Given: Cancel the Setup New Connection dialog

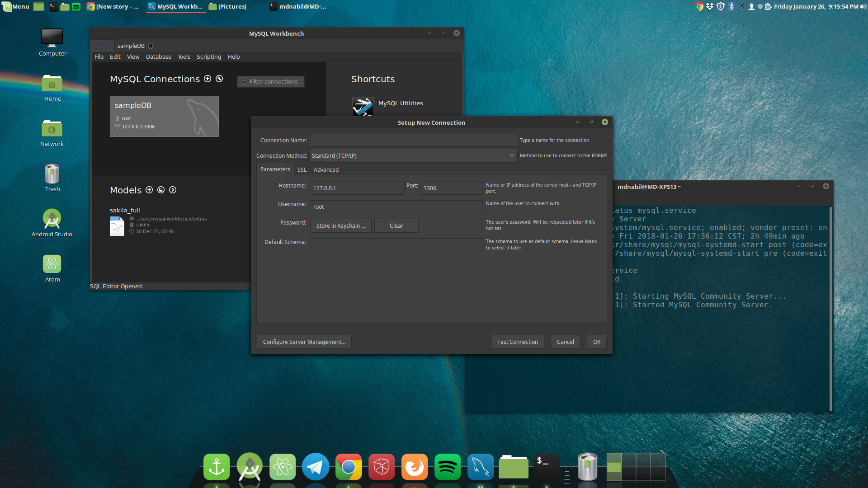Looking at the screenshot, I should 566,342.
